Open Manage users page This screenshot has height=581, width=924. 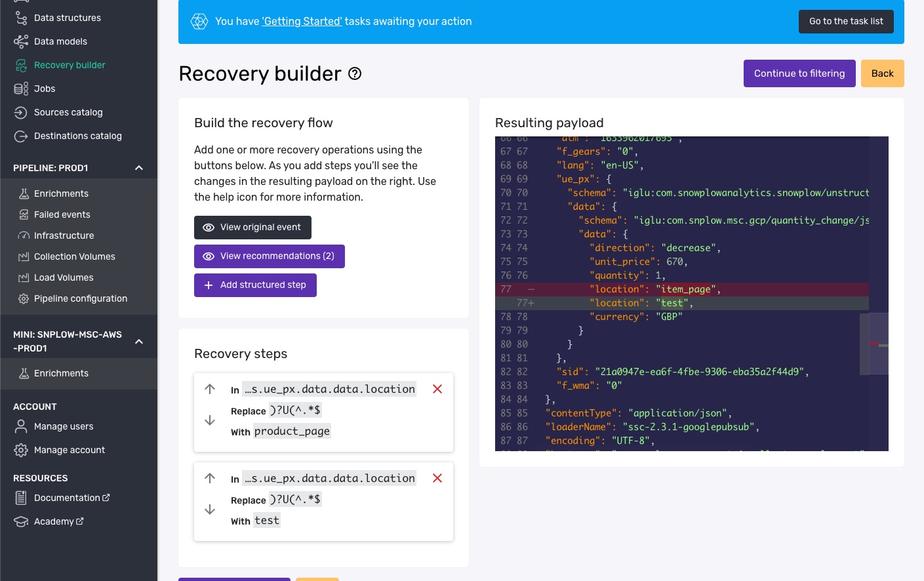[64, 426]
